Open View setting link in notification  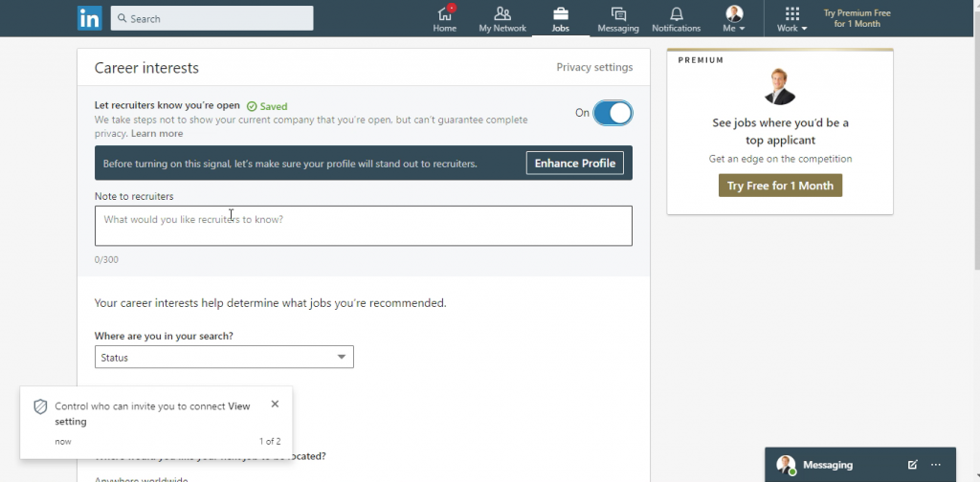152,413
